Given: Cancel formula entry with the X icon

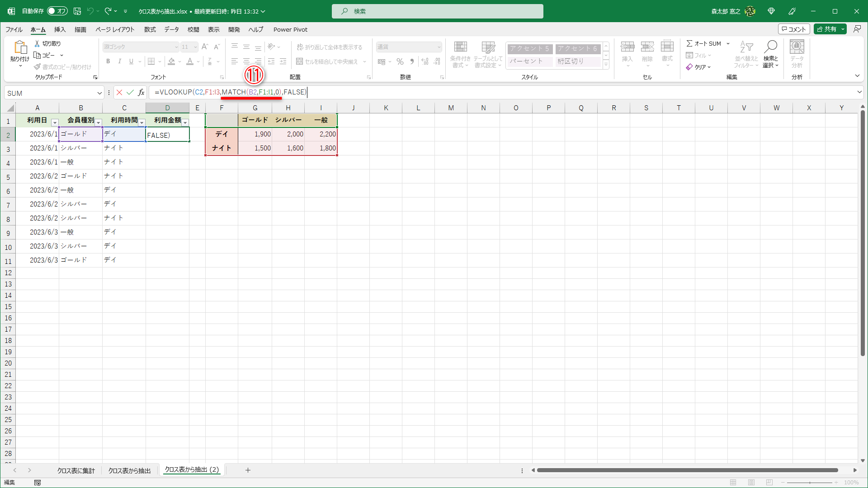Looking at the screenshot, I should (x=119, y=92).
